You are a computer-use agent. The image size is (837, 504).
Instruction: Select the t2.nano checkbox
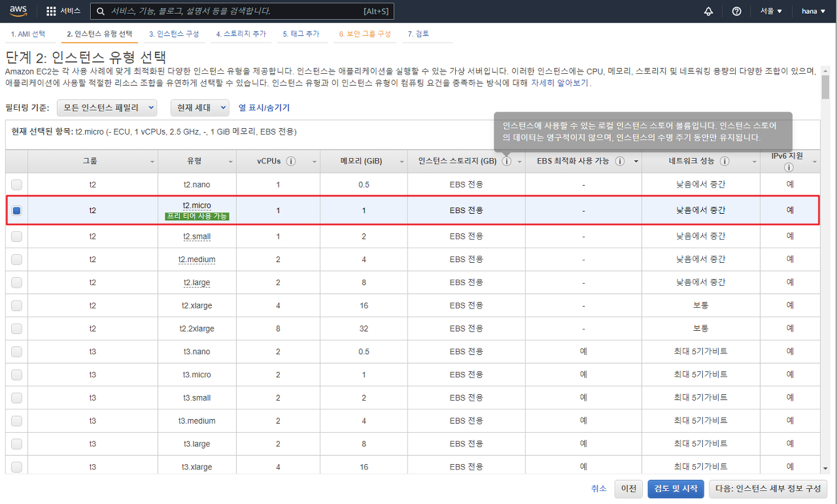tap(16, 184)
